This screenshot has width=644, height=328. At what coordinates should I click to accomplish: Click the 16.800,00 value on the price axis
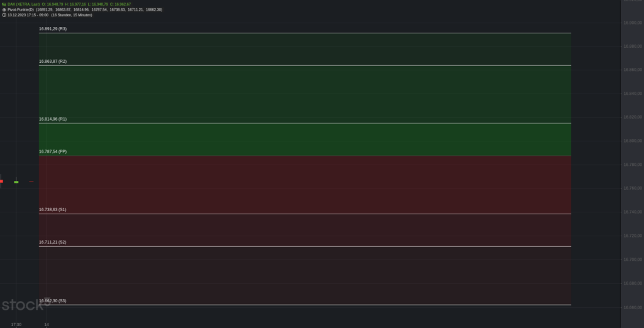[x=632, y=141]
